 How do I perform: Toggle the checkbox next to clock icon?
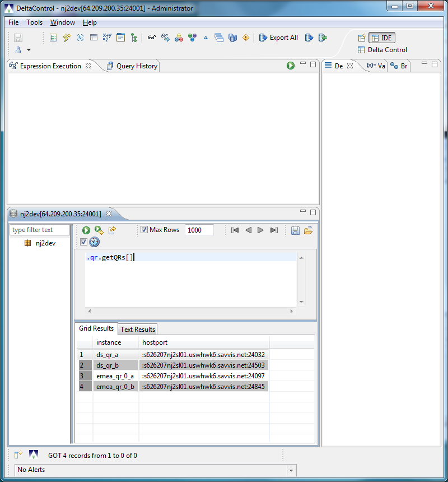point(83,242)
